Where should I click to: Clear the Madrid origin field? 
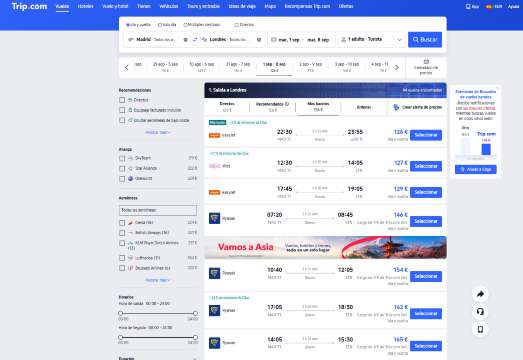tap(186, 40)
